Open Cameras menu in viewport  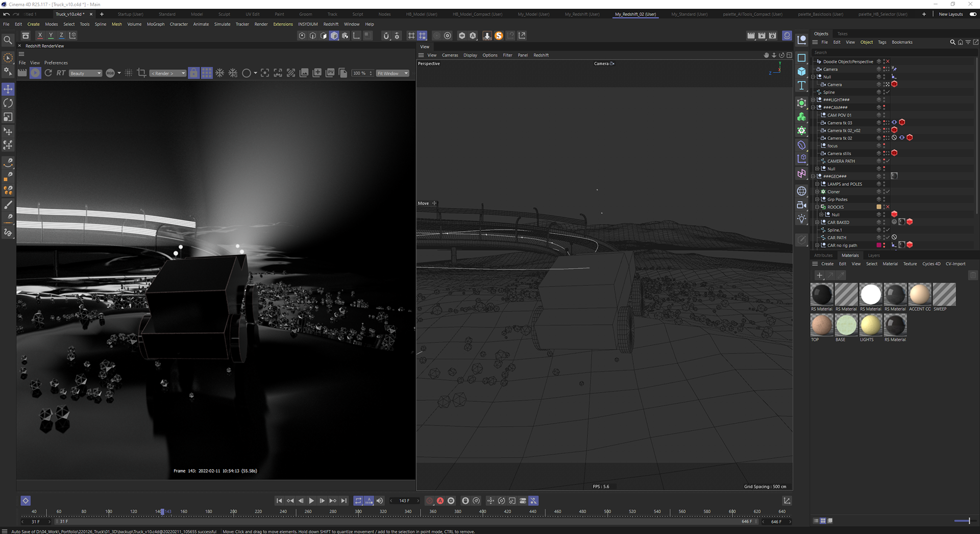click(x=450, y=55)
